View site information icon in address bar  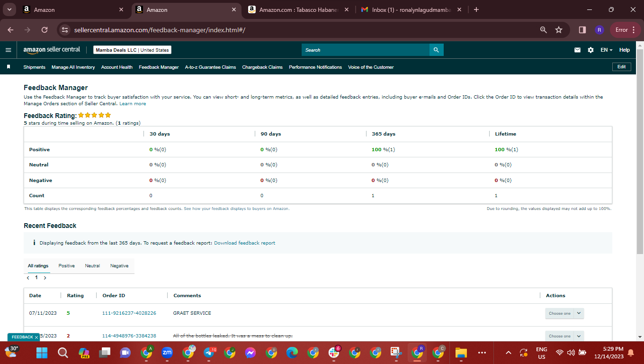click(65, 30)
